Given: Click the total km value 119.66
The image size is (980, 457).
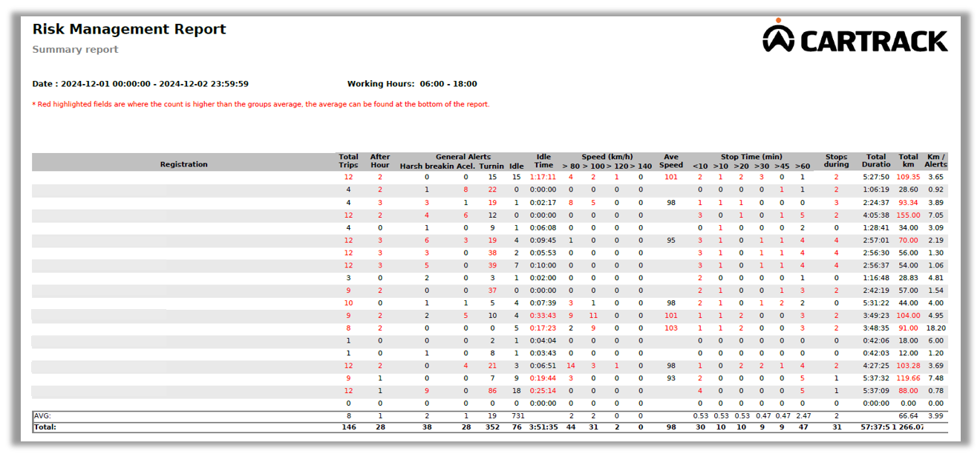Looking at the screenshot, I should [x=908, y=379].
